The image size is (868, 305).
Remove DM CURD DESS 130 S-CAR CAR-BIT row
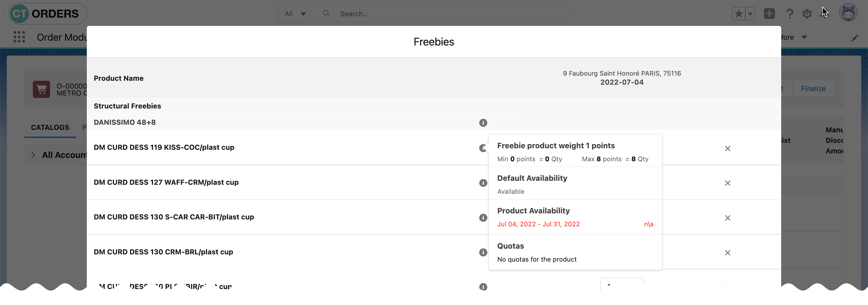[x=728, y=218]
